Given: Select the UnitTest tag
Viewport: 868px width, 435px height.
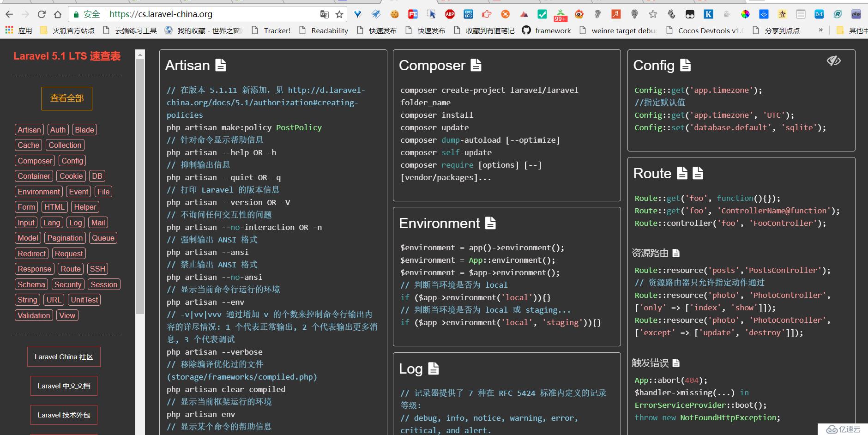Looking at the screenshot, I should (x=84, y=300).
